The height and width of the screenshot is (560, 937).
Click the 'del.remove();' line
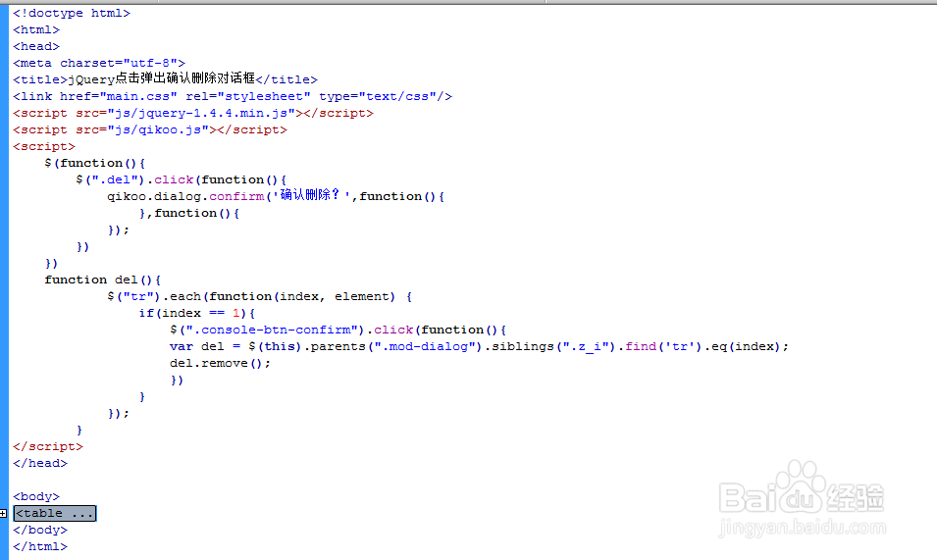click(220, 364)
